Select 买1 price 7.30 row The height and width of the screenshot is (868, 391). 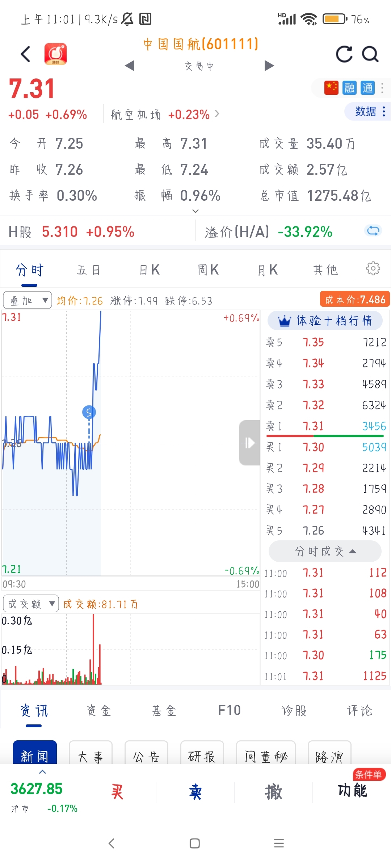325,447
